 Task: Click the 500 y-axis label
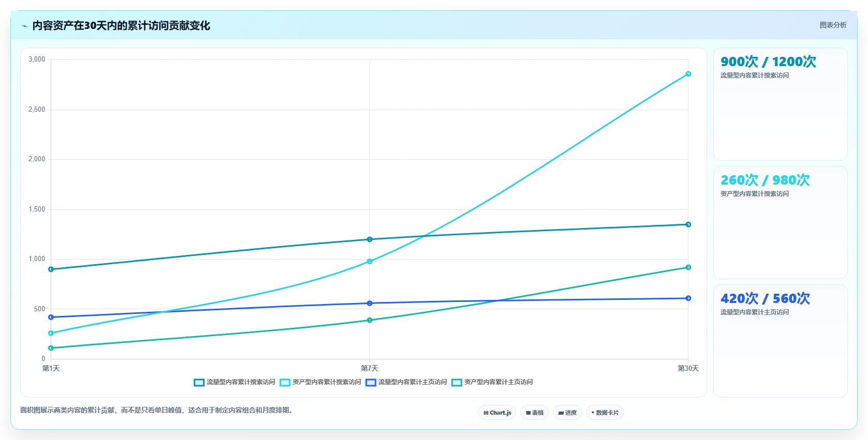click(39, 309)
